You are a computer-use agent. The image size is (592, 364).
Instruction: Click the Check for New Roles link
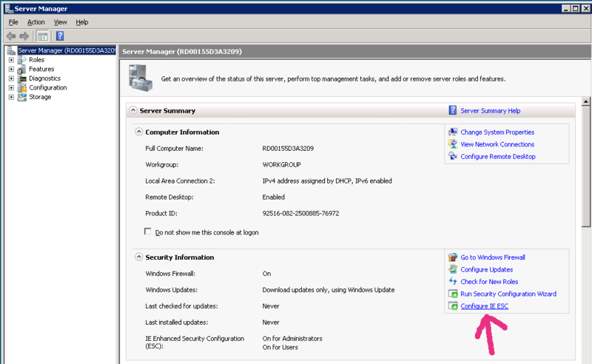click(x=489, y=282)
